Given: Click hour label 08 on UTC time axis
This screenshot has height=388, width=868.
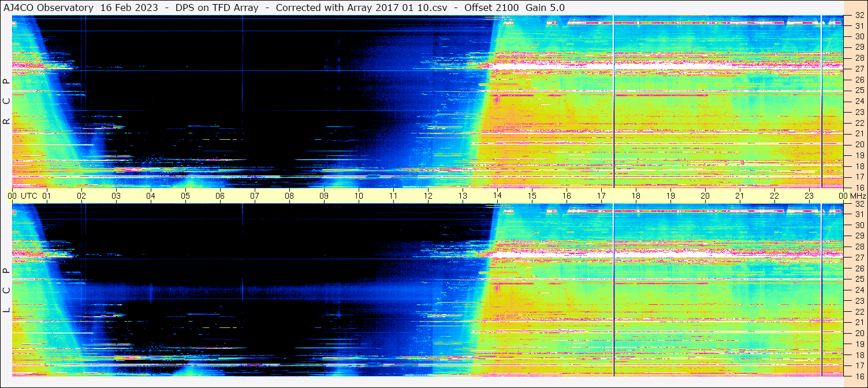Looking at the screenshot, I should [x=289, y=196].
